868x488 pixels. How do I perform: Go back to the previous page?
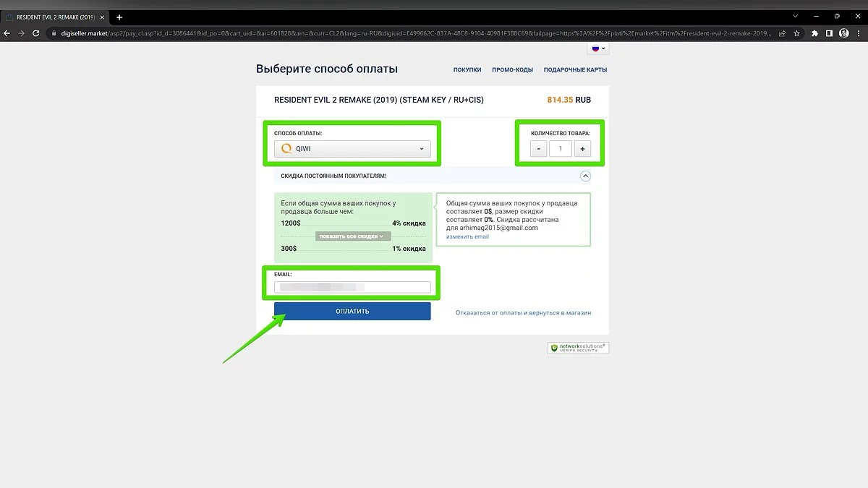7,33
